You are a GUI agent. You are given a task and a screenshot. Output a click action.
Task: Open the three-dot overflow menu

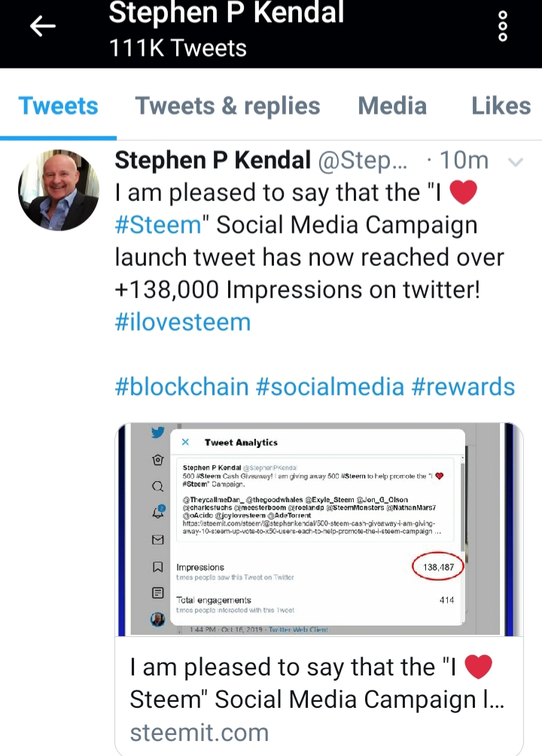(502, 26)
